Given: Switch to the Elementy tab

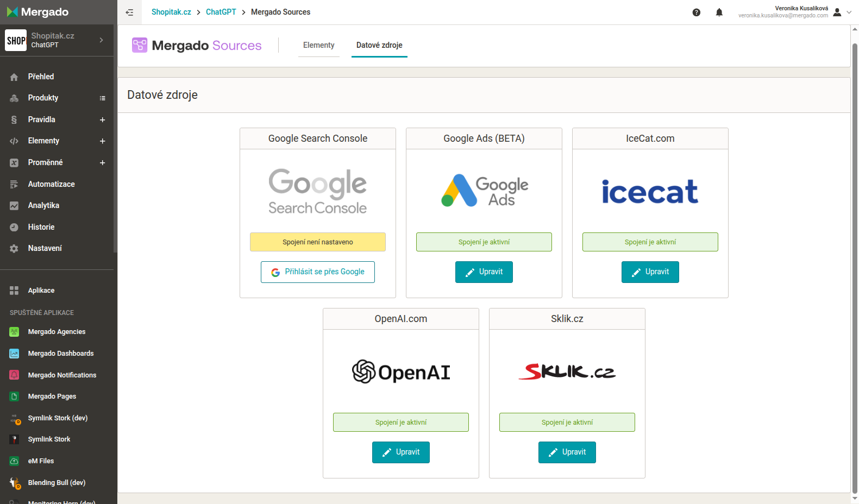Looking at the screenshot, I should coord(319,45).
